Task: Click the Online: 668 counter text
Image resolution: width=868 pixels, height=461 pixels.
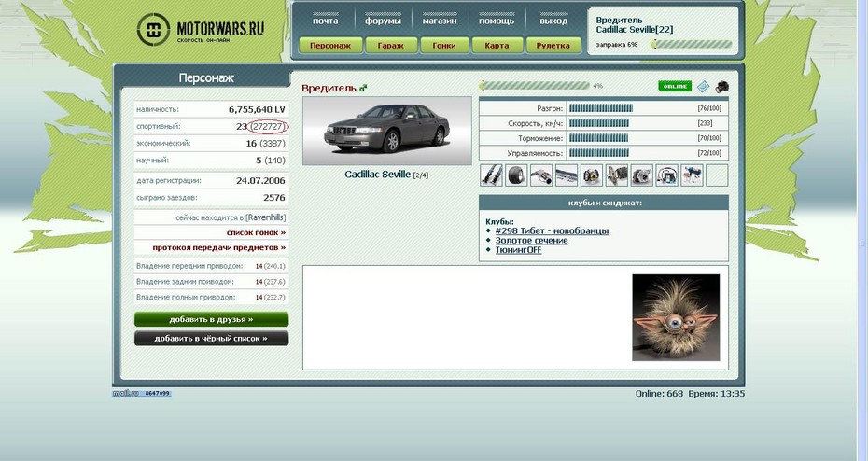Action: pyautogui.click(x=659, y=394)
